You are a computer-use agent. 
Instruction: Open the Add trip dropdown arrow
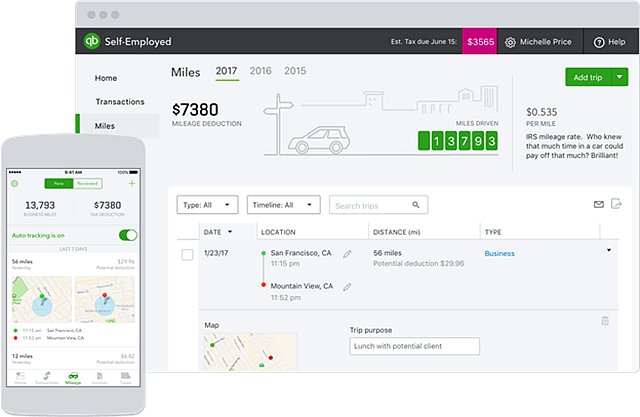click(620, 77)
